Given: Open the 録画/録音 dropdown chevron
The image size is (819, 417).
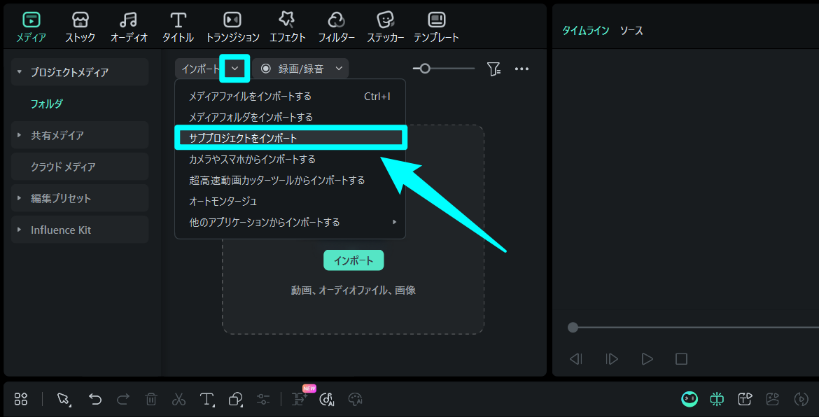Looking at the screenshot, I should click(339, 68).
